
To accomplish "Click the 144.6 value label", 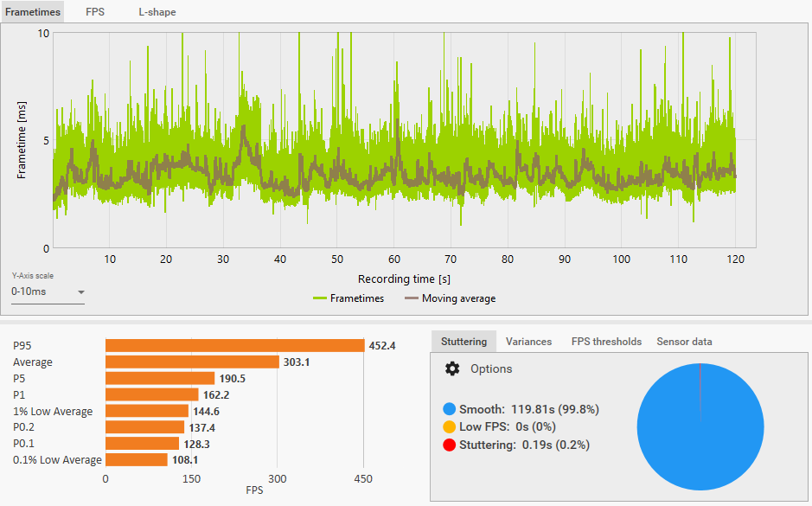I will click(206, 412).
